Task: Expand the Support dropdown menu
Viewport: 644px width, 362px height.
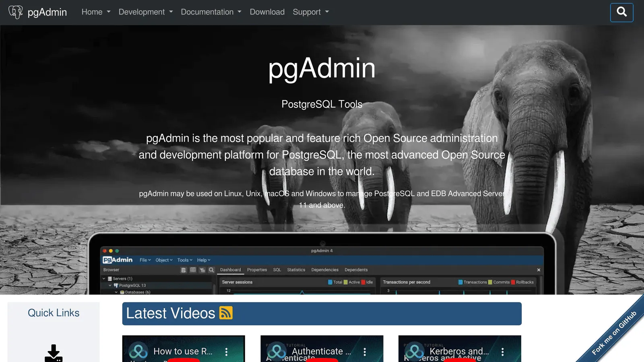Action: (x=311, y=12)
